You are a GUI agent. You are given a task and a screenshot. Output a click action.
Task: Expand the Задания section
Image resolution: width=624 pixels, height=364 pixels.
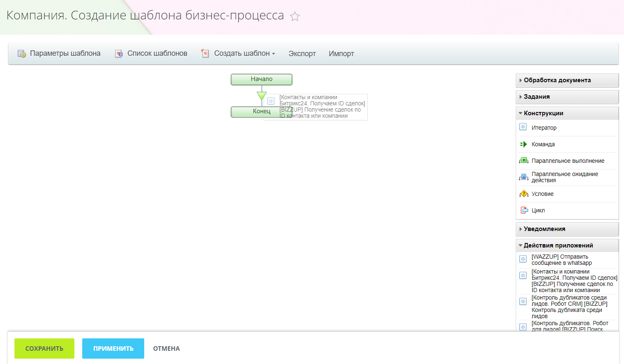click(567, 97)
